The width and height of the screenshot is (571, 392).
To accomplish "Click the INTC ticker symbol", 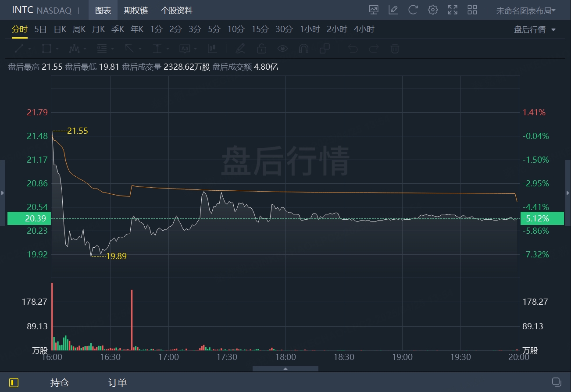I will [x=22, y=10].
